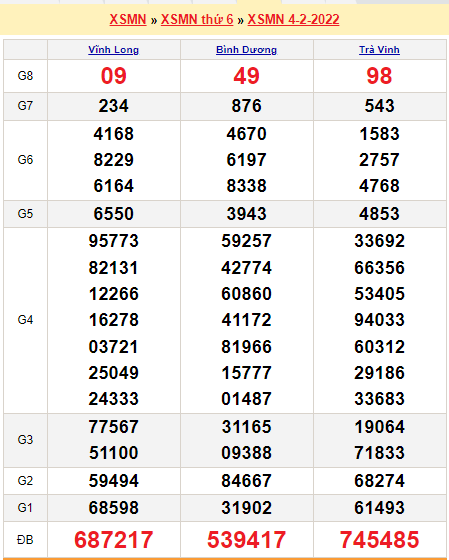
Task: Click the G4 row label
Action: 25,320
